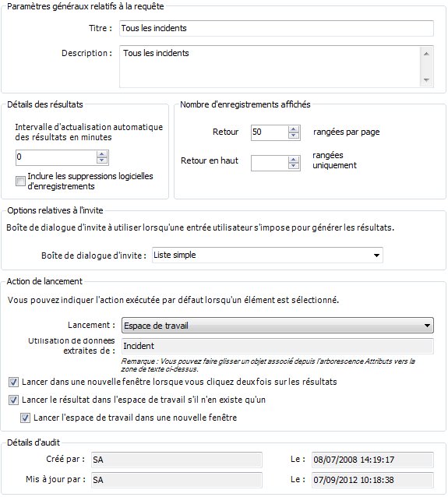
Task: Decrease the auto-refresh interval in minutes
Action: pyautogui.click(x=102, y=160)
